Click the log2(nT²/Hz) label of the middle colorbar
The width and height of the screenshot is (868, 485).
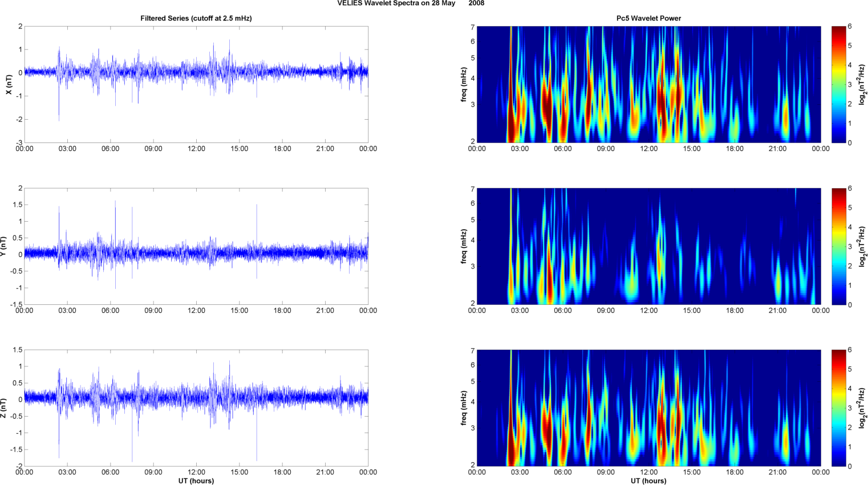[x=863, y=246]
